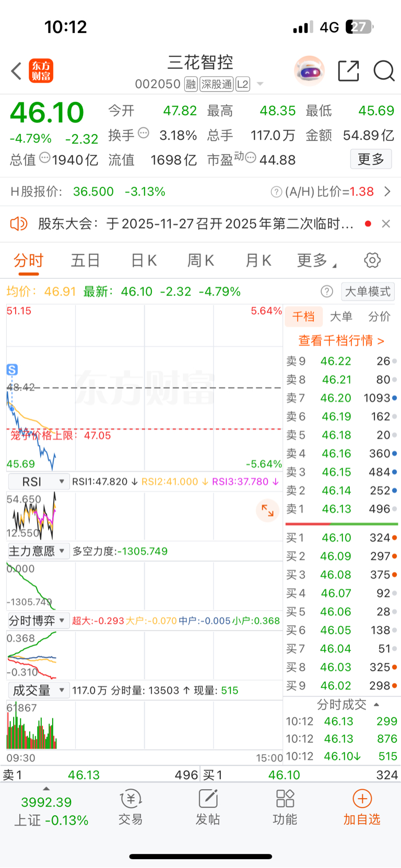Switch to 周K chart tab
Image resolution: width=401 pixels, height=868 pixels.
(x=200, y=260)
